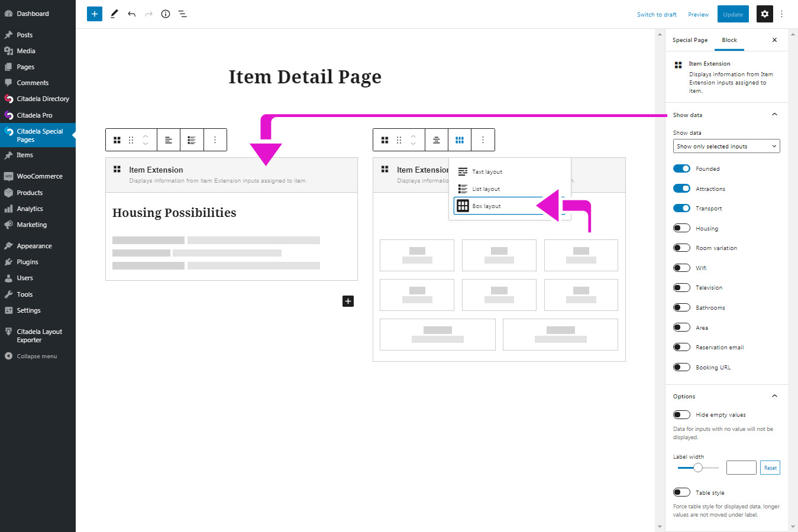The width and height of the screenshot is (798, 532).
Task: Open WooCommerce in admin menu
Action: (39, 176)
